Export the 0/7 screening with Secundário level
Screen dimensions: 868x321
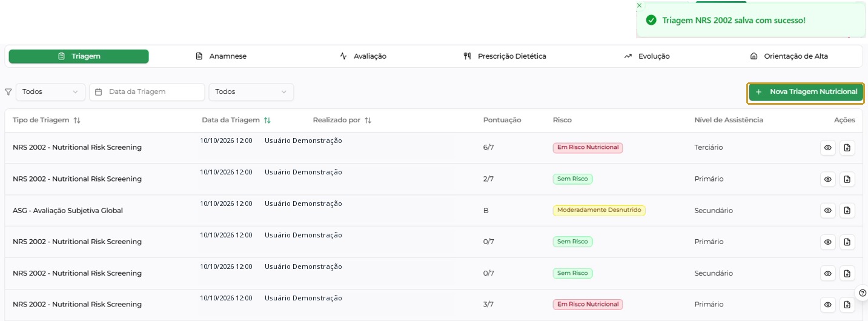coord(847,274)
